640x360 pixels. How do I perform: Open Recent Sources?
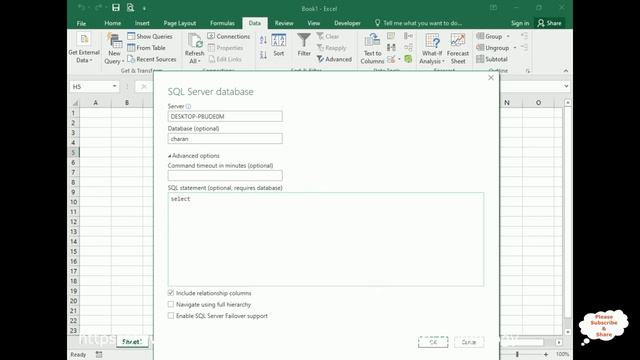click(151, 59)
